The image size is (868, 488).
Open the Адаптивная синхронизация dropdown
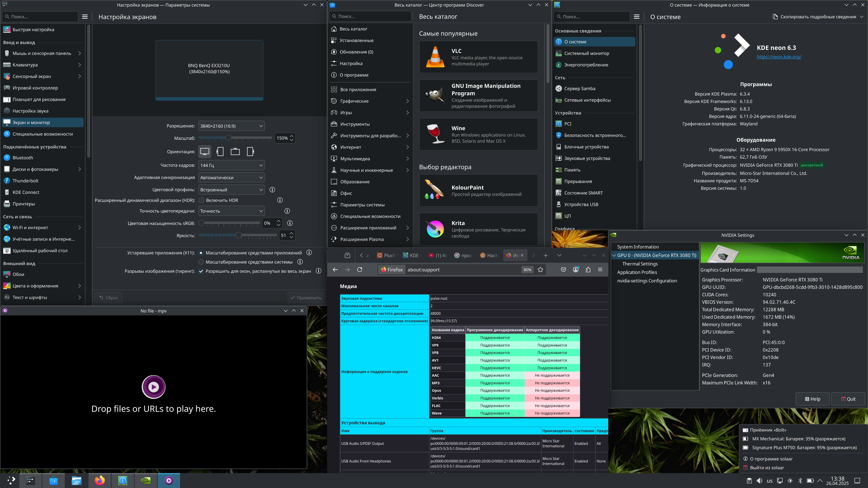(231, 178)
